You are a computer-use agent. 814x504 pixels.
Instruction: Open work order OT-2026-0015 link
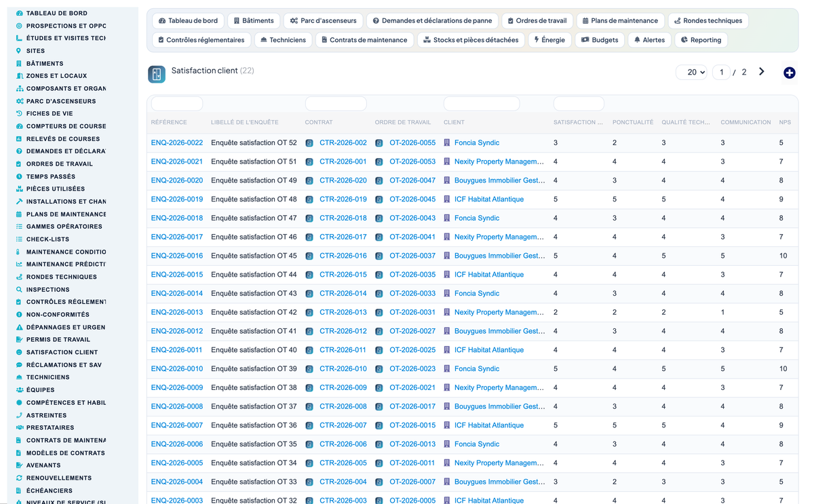coord(412,425)
